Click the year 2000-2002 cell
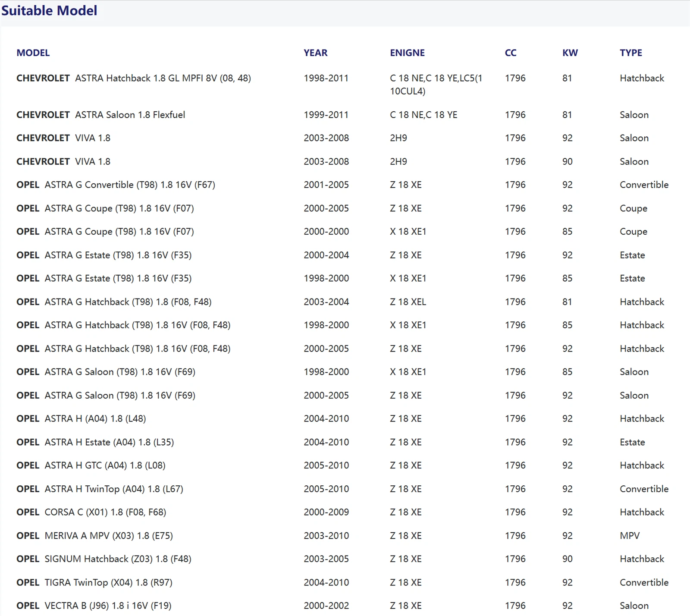This screenshot has height=616, width=690. [x=326, y=606]
